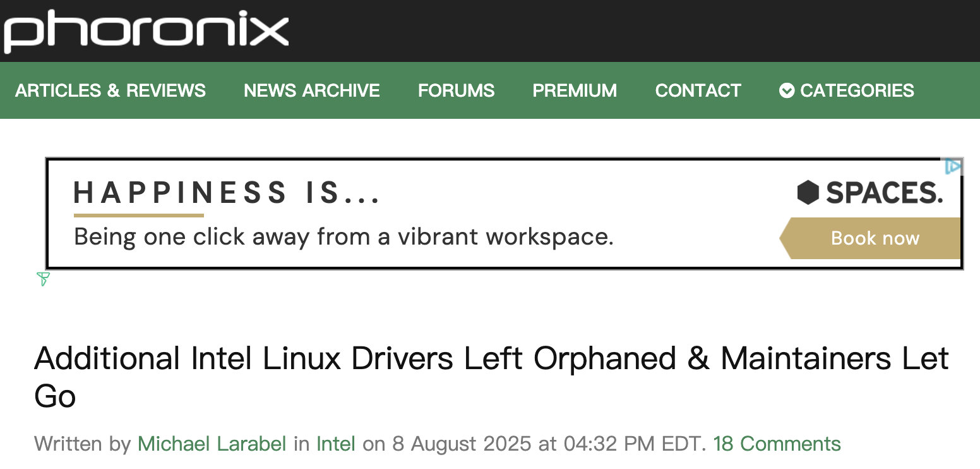Click the SPACES. wordmark in the ad
The height and width of the screenshot is (469, 980).
[884, 193]
